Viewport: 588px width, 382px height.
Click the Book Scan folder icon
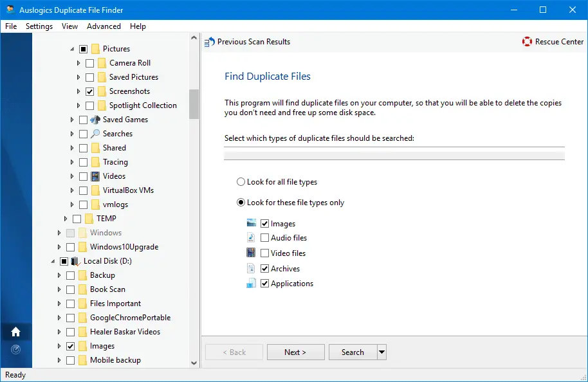click(x=83, y=289)
